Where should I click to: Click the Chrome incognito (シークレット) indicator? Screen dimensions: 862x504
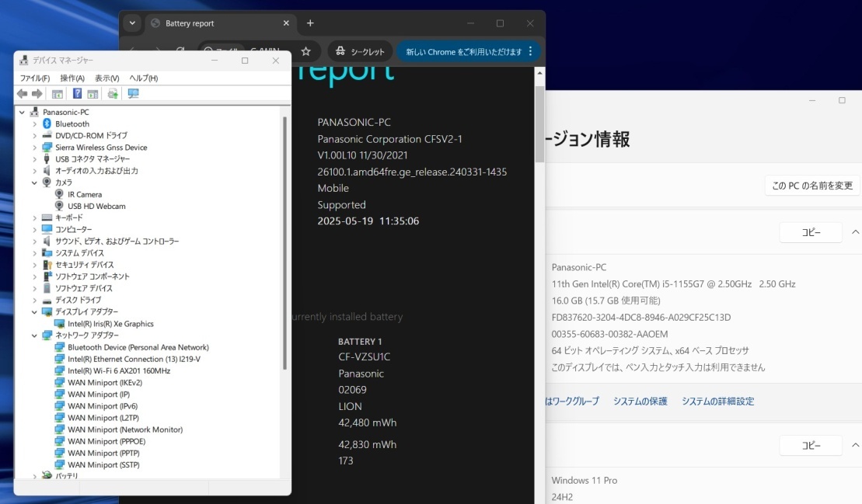(360, 51)
